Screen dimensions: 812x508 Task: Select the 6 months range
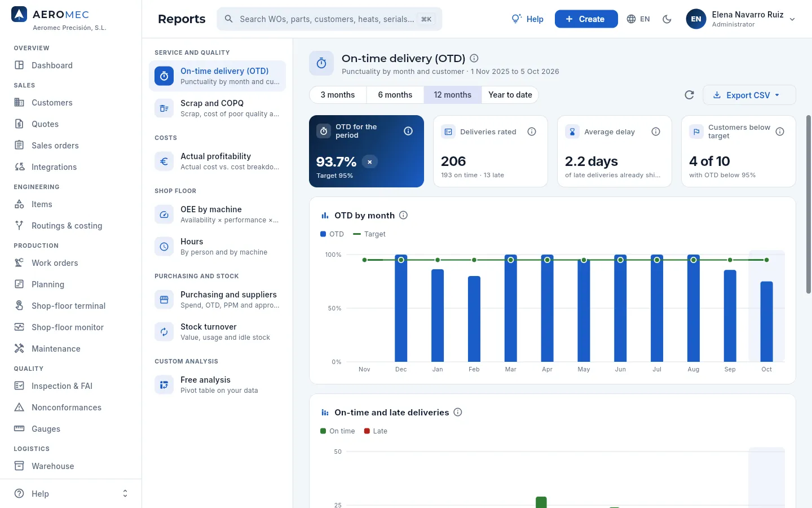point(395,95)
